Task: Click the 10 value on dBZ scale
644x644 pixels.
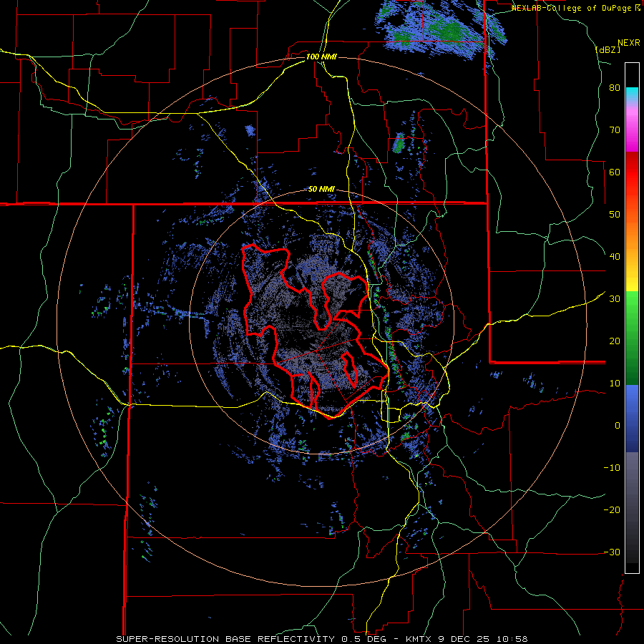Action: point(615,384)
